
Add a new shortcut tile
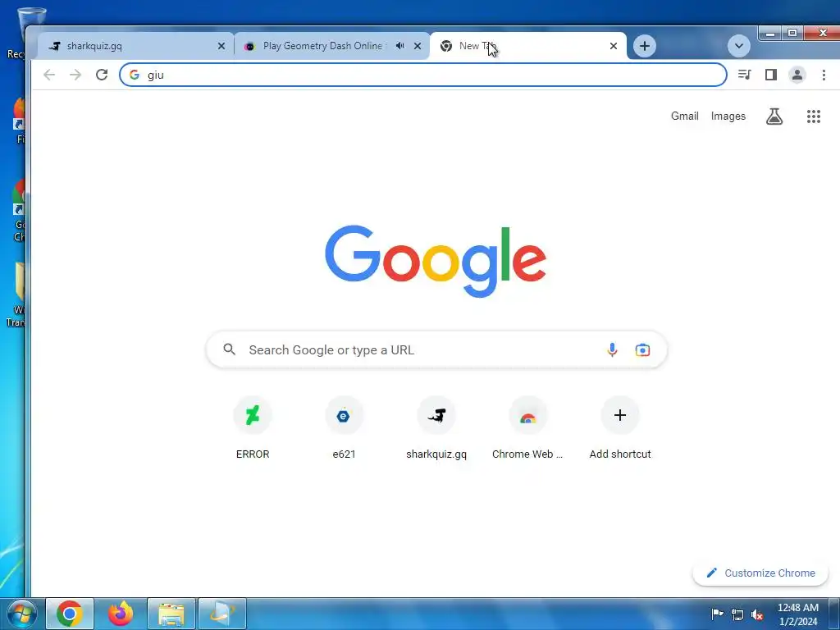[620, 428]
